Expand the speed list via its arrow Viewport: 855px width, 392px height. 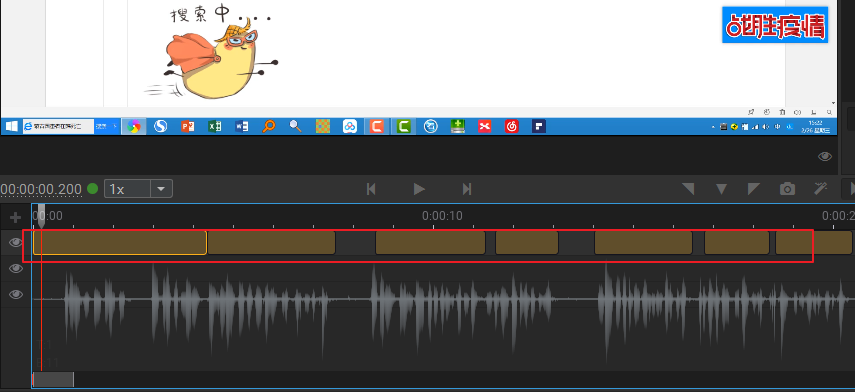click(161, 189)
